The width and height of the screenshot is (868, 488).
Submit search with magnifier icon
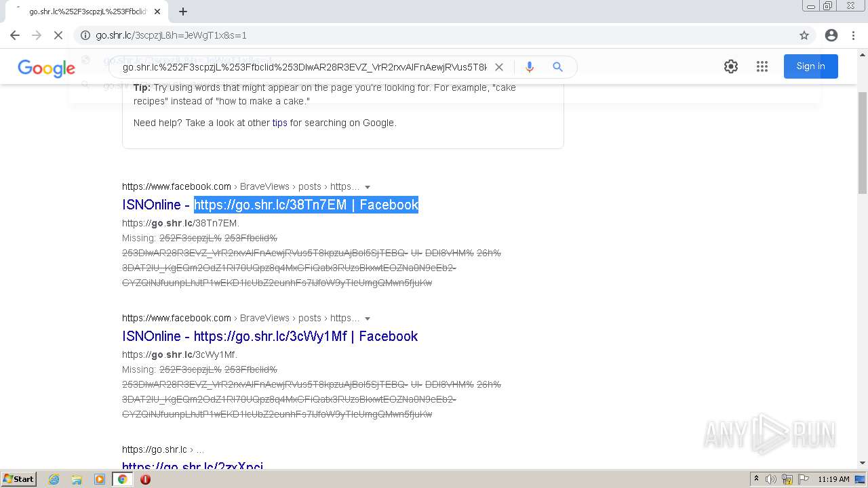557,67
